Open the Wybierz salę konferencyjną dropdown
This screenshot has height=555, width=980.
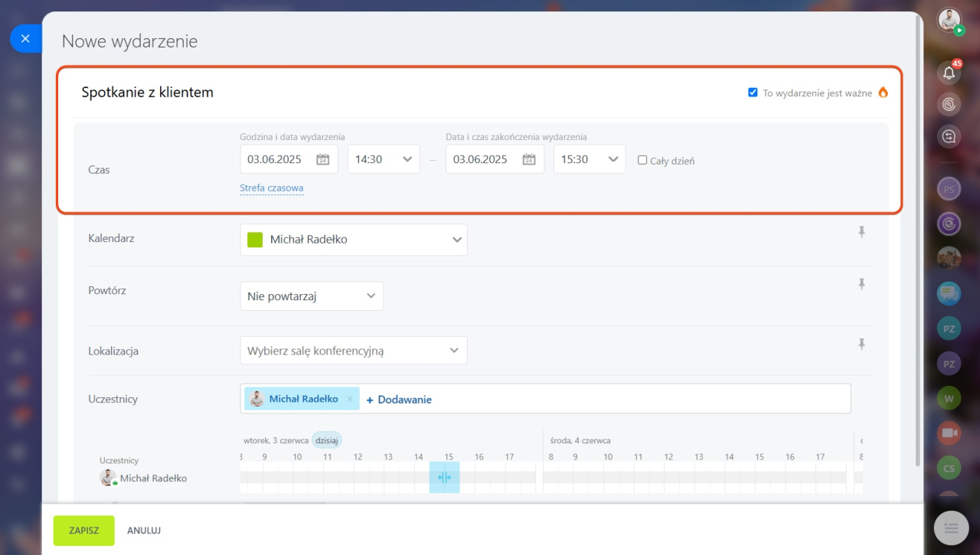coord(354,351)
